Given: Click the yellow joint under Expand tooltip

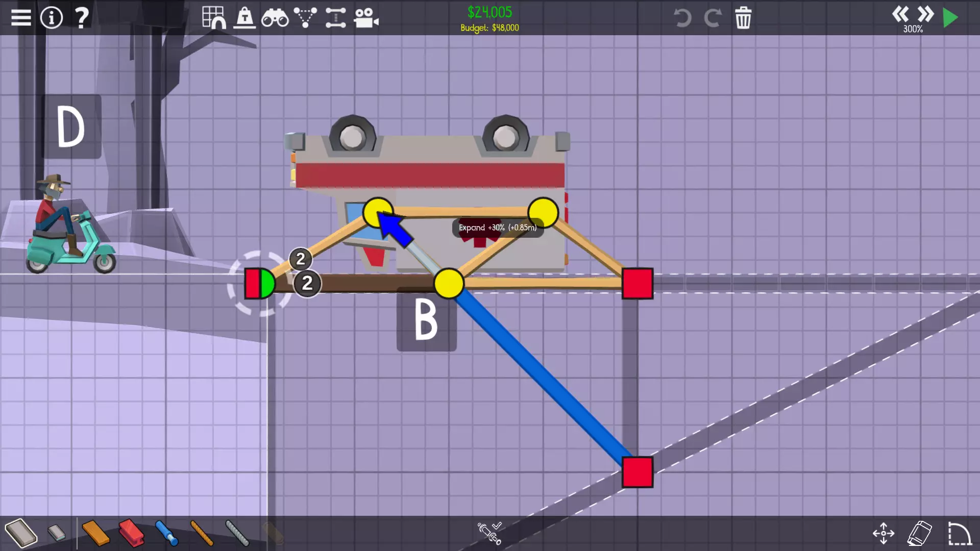Looking at the screenshot, I should pyautogui.click(x=449, y=283).
